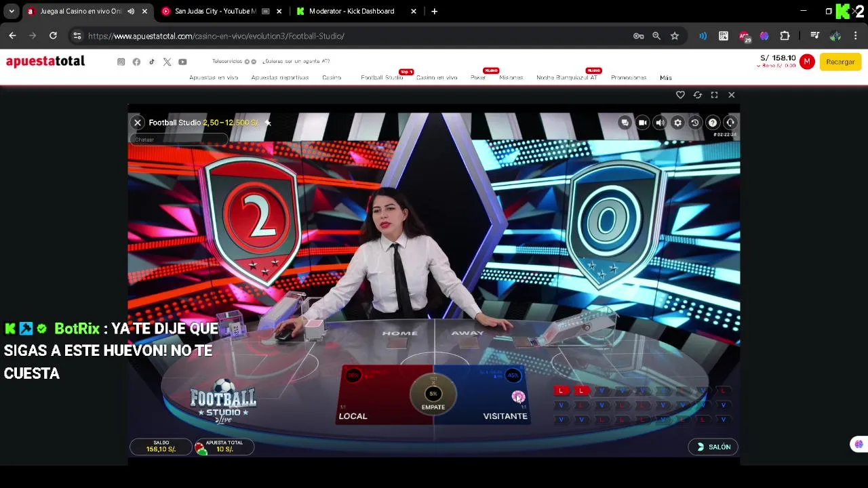Open the Misiones menu item
Image resolution: width=868 pixels, height=488 pixels.
tap(511, 77)
